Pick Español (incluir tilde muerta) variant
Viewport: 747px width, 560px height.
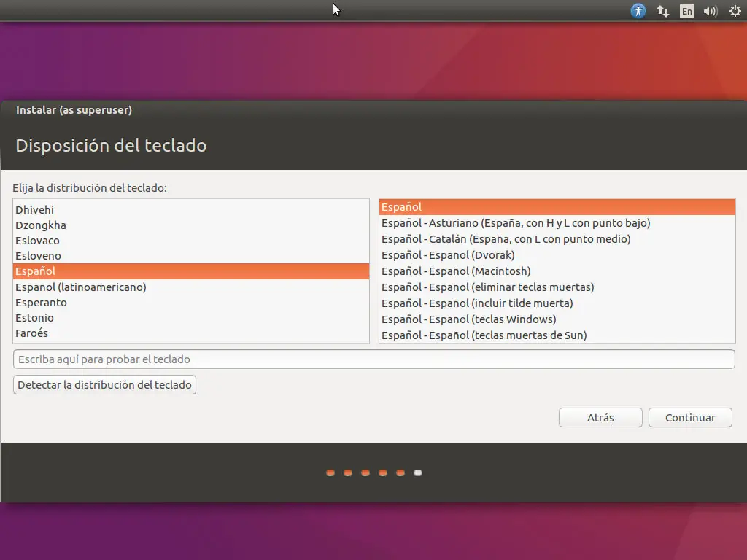557,303
